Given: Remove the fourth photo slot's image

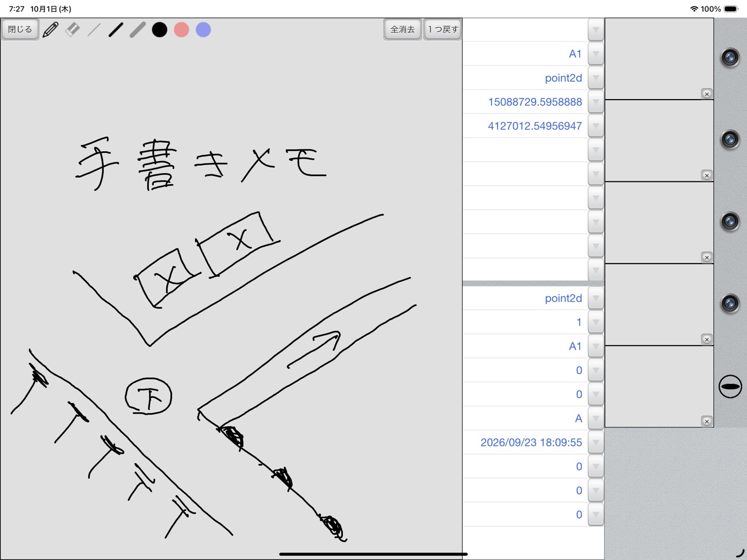Looking at the screenshot, I should [706, 339].
